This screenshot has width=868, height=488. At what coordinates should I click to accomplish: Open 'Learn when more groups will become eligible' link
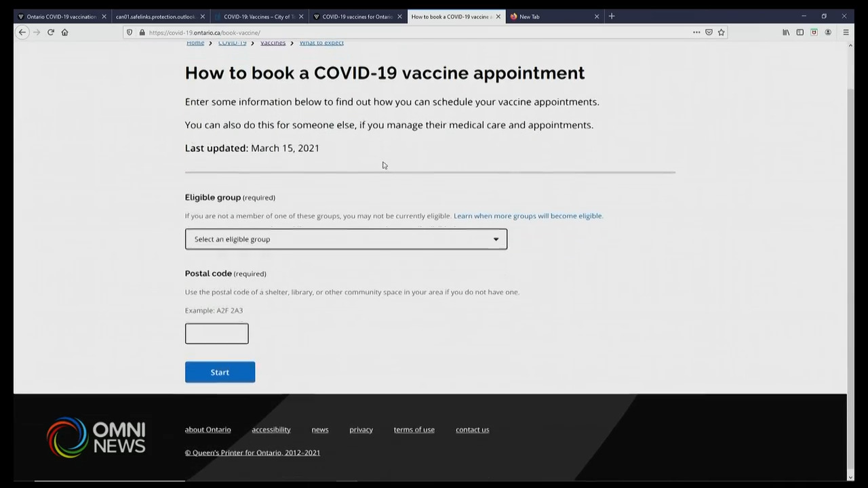[x=528, y=216]
